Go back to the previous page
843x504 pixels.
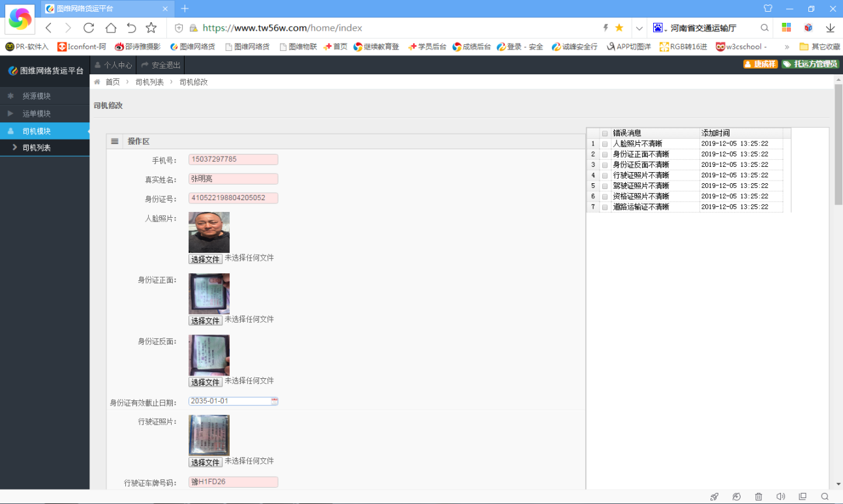pyautogui.click(x=48, y=28)
